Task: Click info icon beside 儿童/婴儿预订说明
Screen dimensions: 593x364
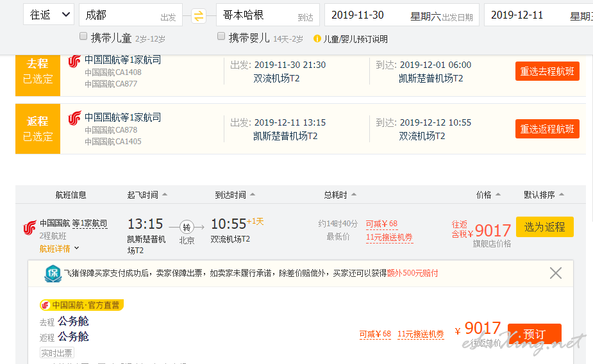Action: point(317,38)
